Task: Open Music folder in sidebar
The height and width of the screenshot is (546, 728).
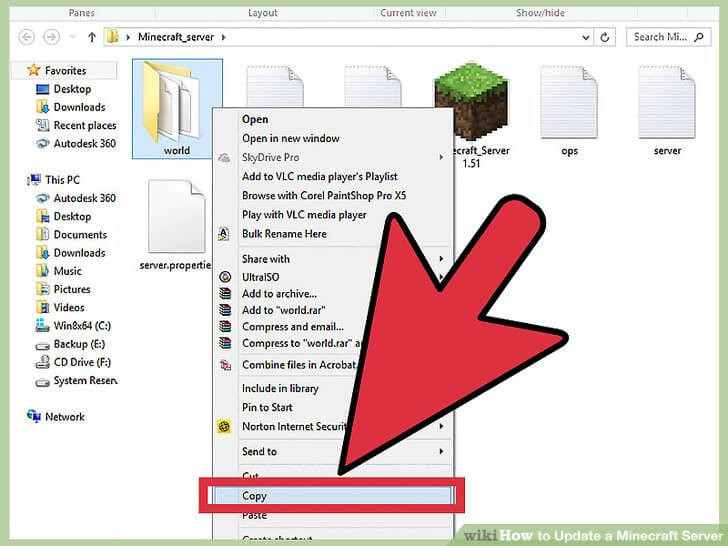Action: (x=68, y=271)
